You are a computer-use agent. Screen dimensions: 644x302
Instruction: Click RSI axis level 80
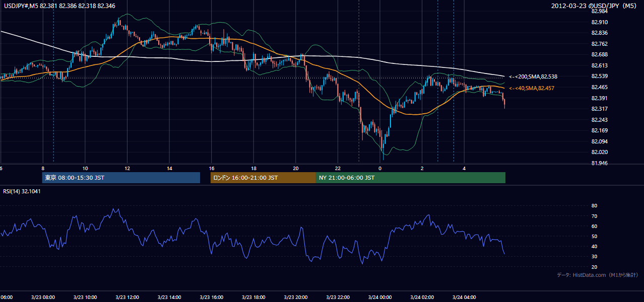tap(594, 206)
